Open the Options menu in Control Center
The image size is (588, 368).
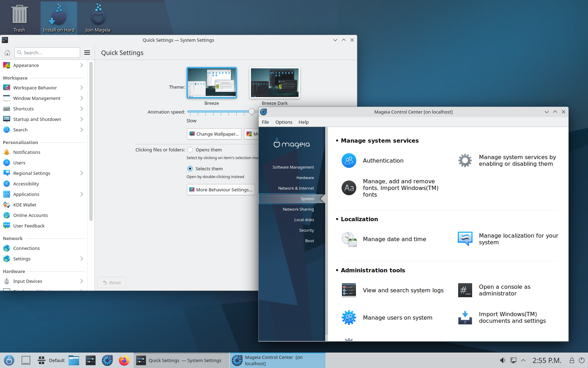283,122
